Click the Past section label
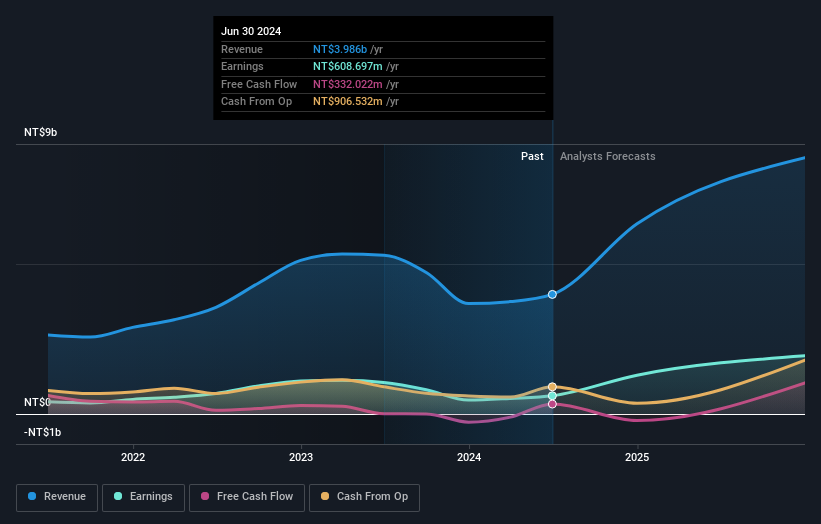821x524 pixels. click(532, 157)
